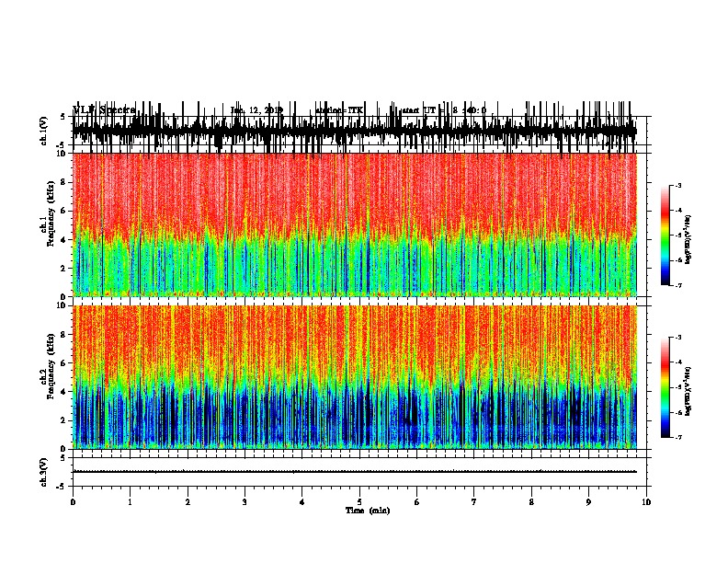Click the 2 kHz tick on ch.1 spectrogram
Image resolution: width=728 pixels, height=563 pixels.
click(64, 269)
